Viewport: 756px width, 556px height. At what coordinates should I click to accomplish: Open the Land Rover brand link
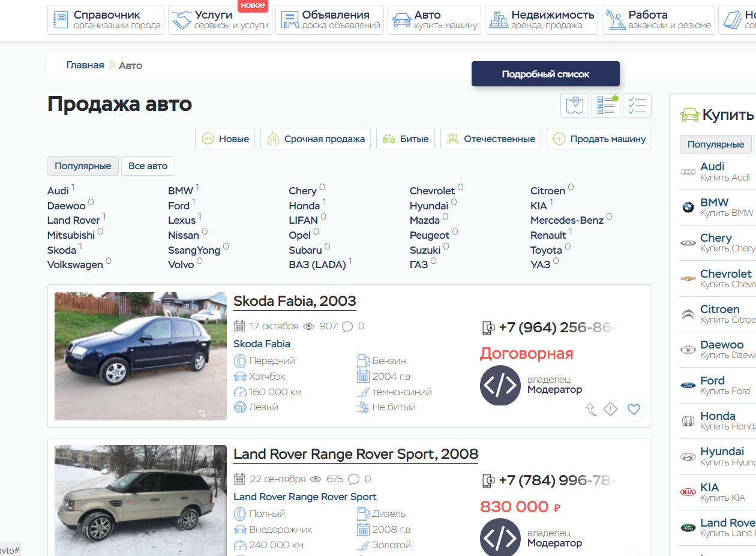click(x=73, y=220)
